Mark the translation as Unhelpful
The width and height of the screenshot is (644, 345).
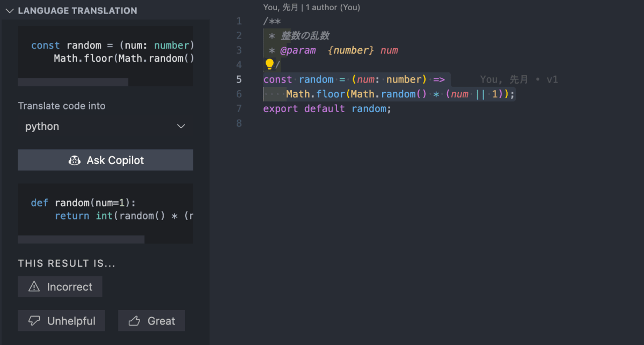[x=61, y=320]
